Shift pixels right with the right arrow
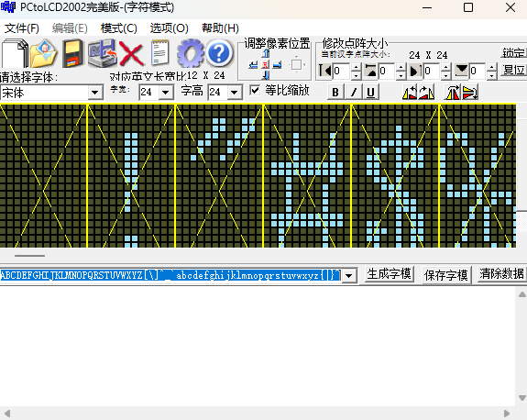527x420 pixels. click(x=277, y=64)
